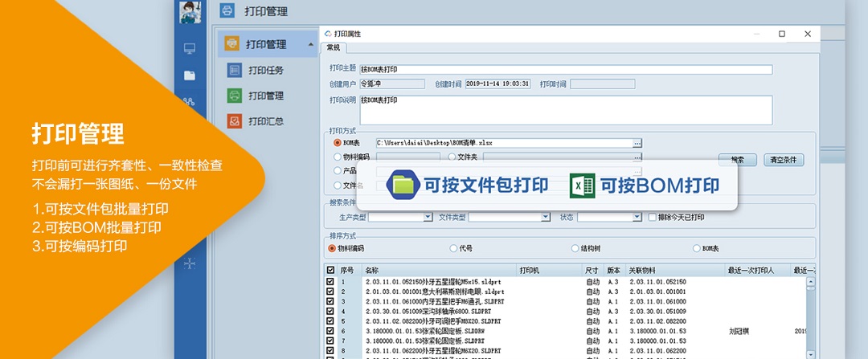Toggle the checkbox for row 6
Viewport: 868px width, 359px height.
click(330, 332)
